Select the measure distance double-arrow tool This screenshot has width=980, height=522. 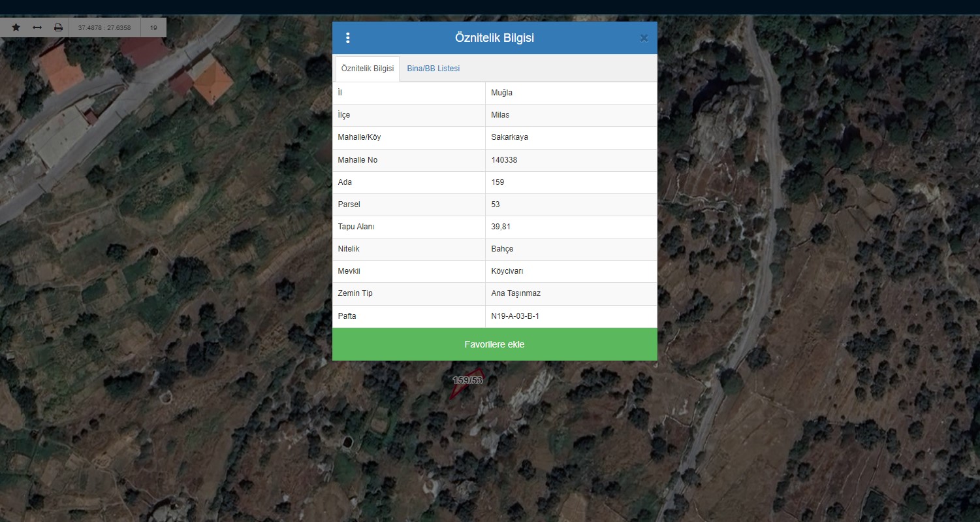(x=37, y=27)
